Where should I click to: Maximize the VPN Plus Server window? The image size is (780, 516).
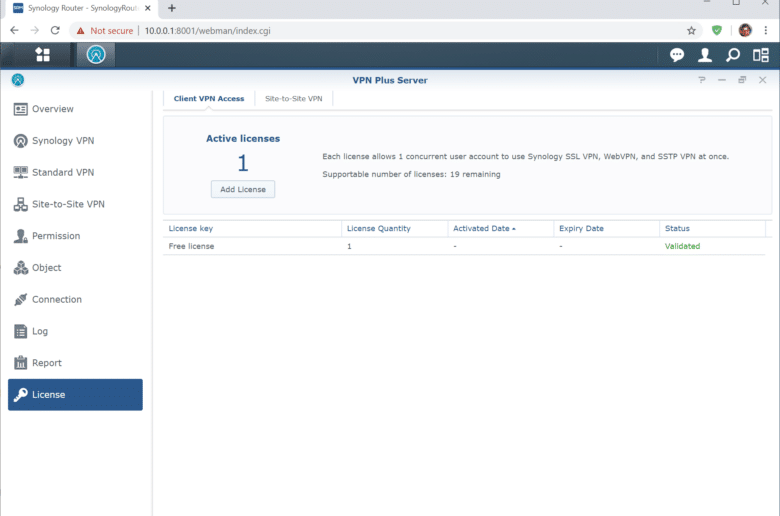(742, 80)
